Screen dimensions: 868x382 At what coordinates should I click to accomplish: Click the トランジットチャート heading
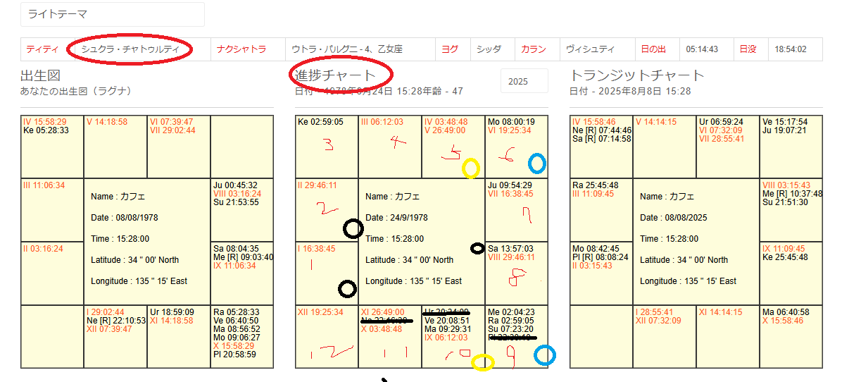pos(636,75)
